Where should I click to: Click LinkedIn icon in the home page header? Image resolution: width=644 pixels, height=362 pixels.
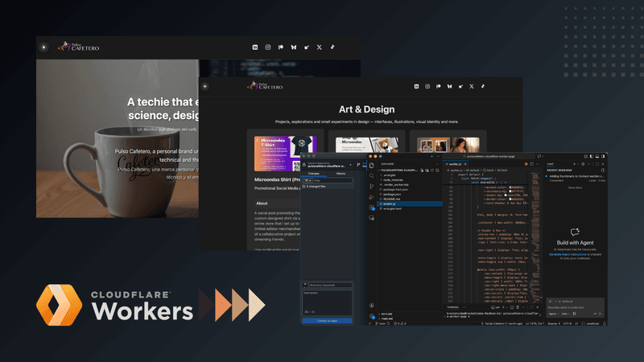(x=255, y=47)
